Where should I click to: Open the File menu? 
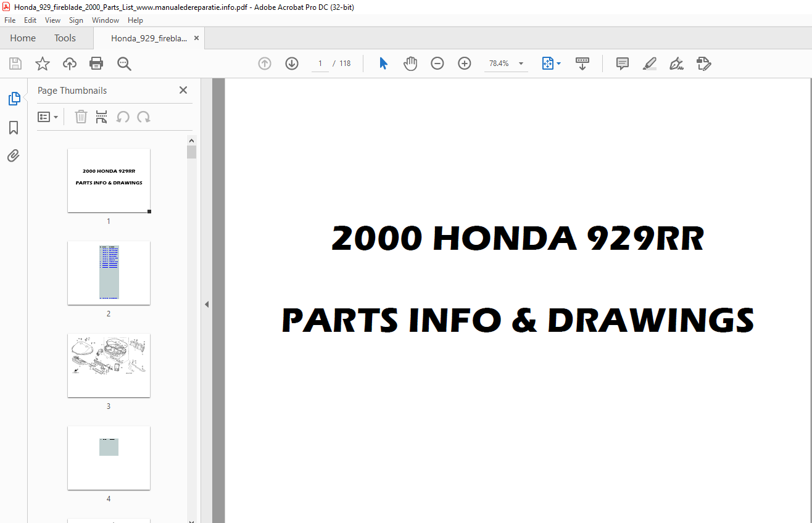10,20
